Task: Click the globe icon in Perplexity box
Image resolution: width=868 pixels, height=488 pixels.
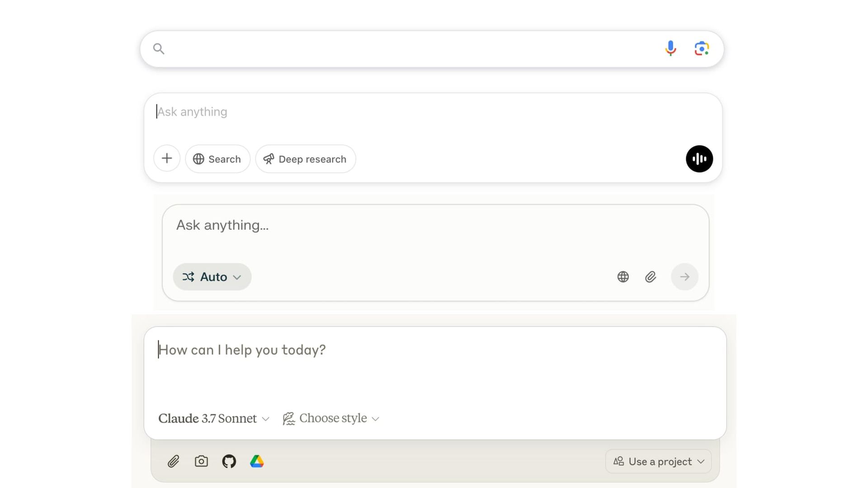Action: (x=623, y=277)
